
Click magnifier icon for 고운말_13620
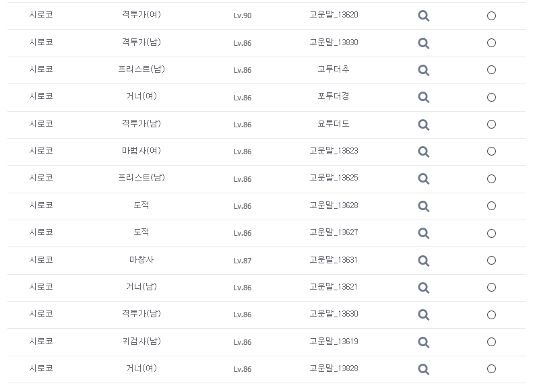coord(424,16)
